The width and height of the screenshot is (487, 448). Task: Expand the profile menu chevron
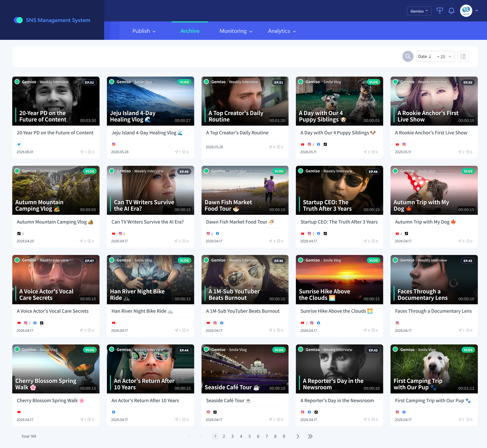tap(477, 11)
